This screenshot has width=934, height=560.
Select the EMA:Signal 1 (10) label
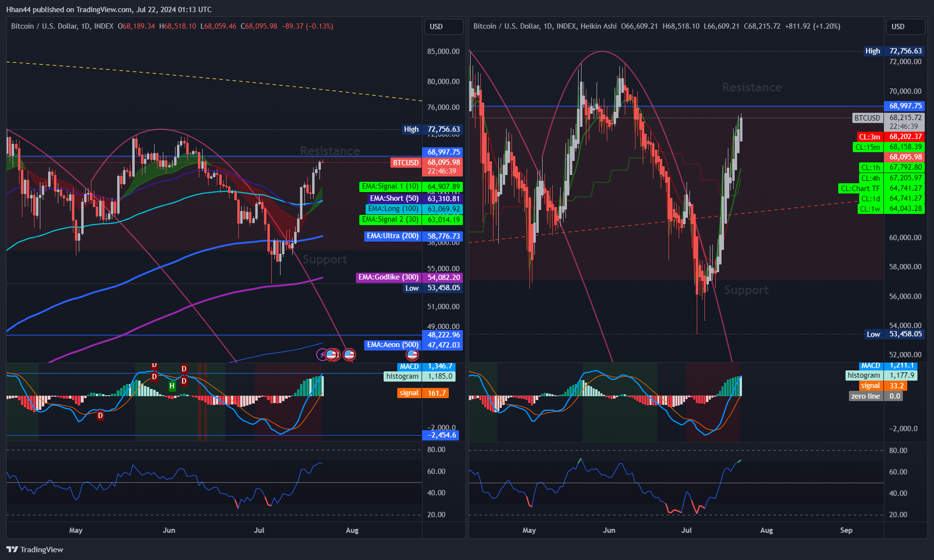click(390, 187)
